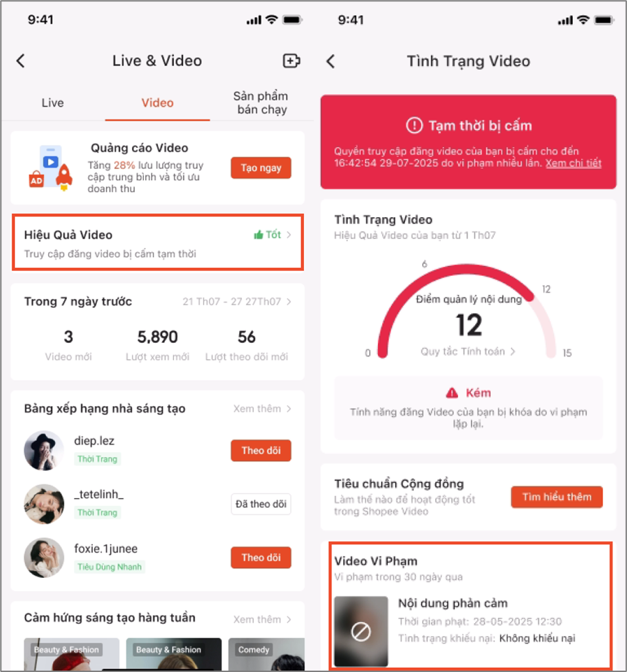
Task: Click the Tạo ngay button
Action: [261, 168]
